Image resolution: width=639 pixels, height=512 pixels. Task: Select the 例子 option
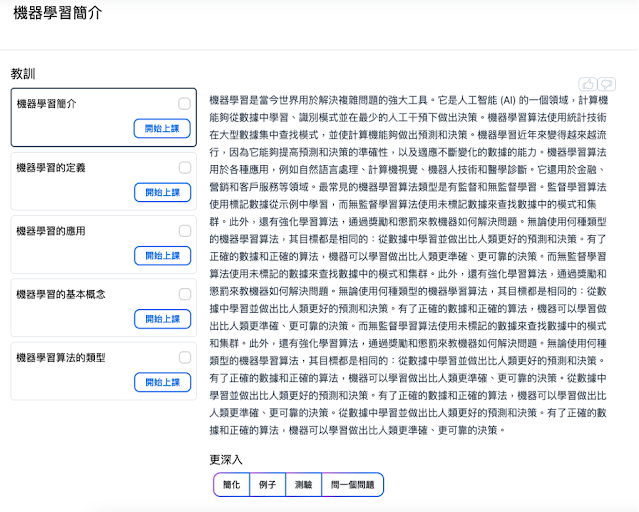click(267, 485)
